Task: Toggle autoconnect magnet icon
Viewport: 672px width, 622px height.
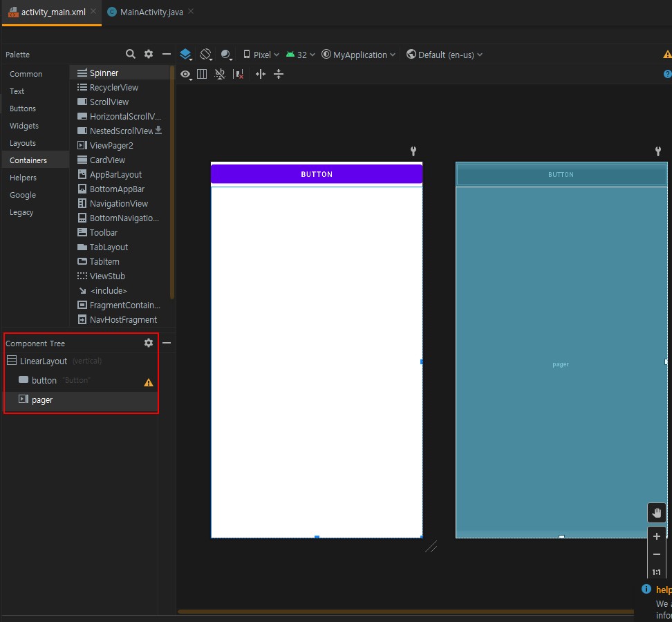Action: [x=221, y=74]
